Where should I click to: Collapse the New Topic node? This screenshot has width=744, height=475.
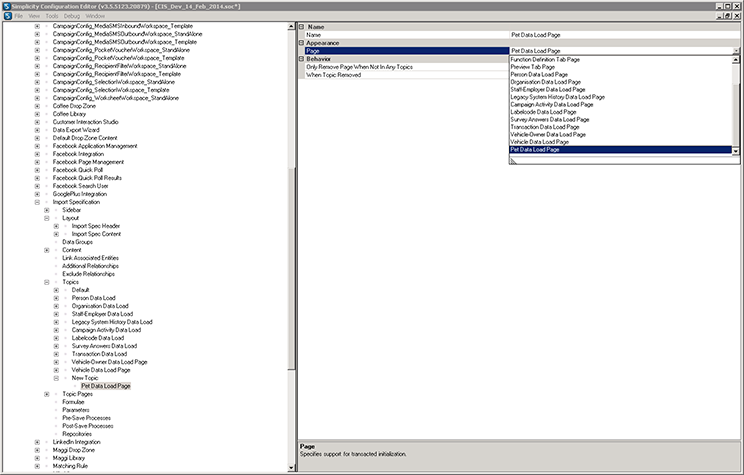tap(56, 378)
